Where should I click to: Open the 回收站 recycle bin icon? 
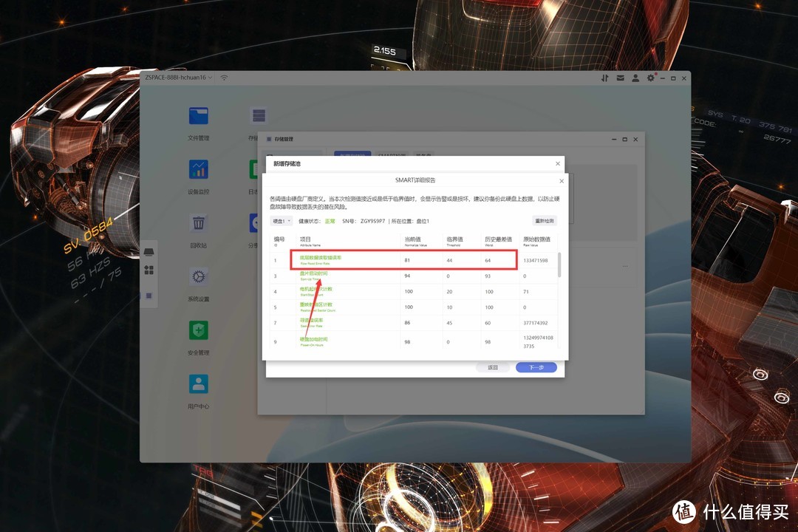click(198, 223)
